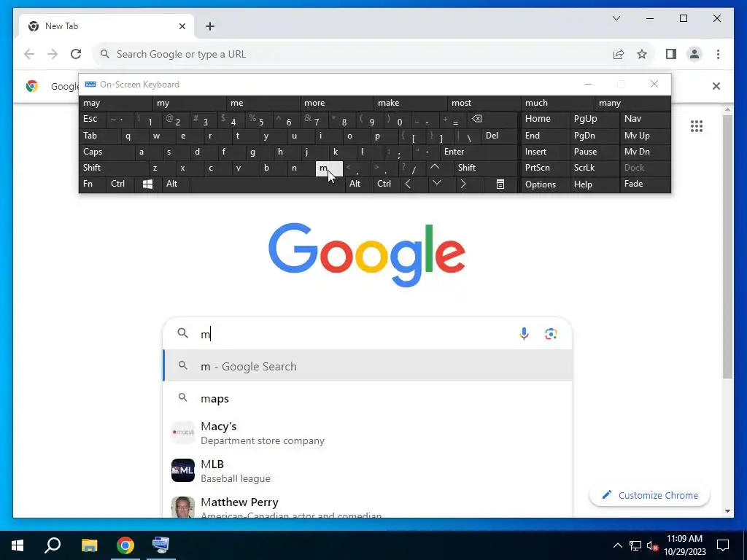Screen dimensions: 747x560
Task: Search by image with Google Lens icon
Action: pyautogui.click(x=551, y=334)
